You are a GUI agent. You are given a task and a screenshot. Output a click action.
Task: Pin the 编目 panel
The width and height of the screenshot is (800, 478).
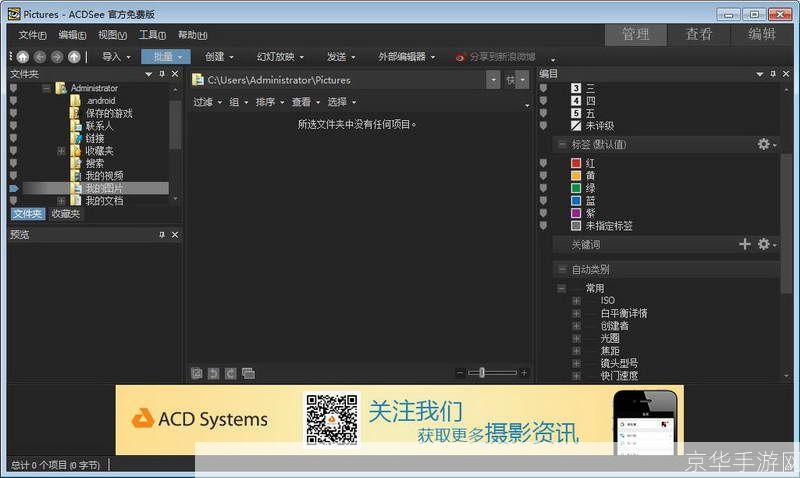(x=773, y=74)
